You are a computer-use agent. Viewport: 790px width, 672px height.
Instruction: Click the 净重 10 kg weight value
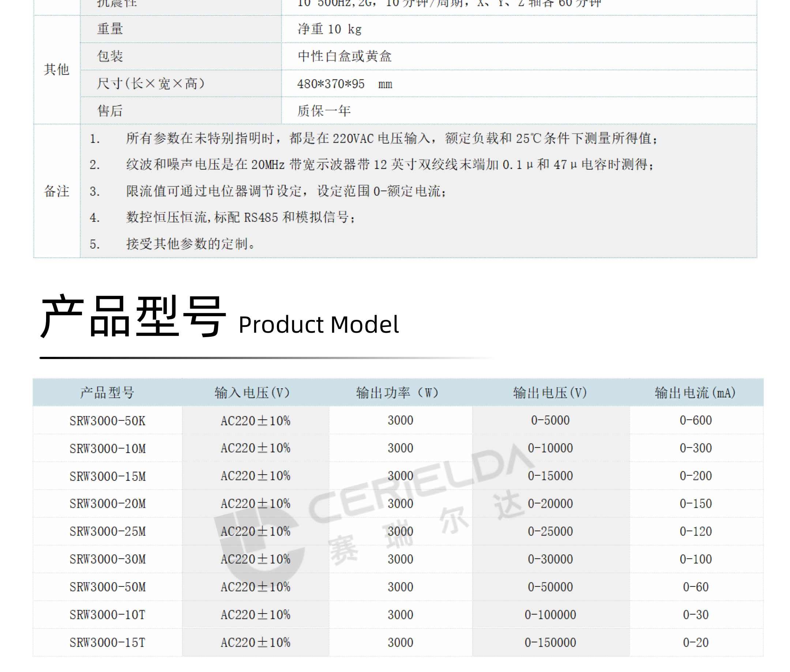coord(329,29)
